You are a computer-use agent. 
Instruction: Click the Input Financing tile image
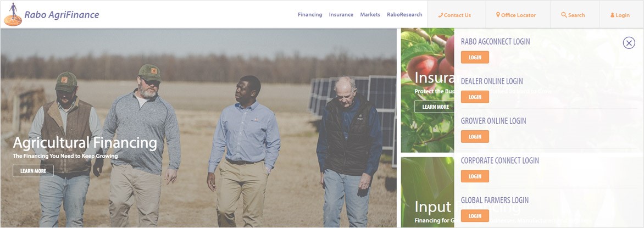(x=428, y=192)
